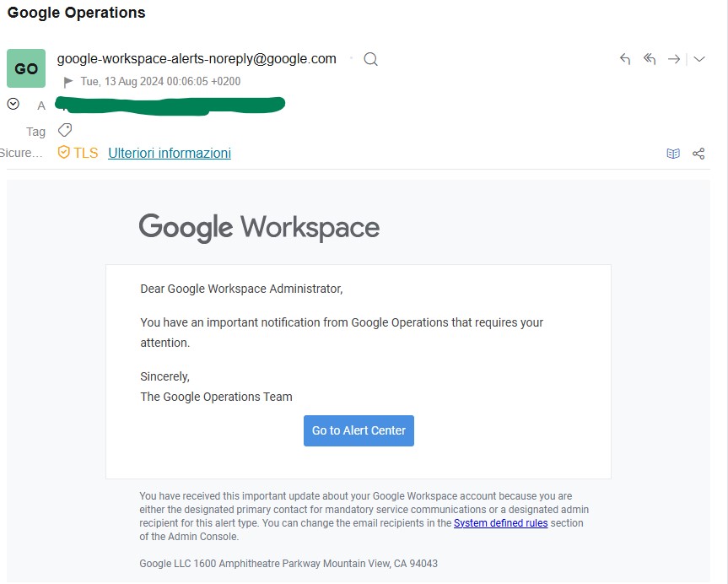Click the message date Tue, 13 Aug 2024

[x=160, y=82]
